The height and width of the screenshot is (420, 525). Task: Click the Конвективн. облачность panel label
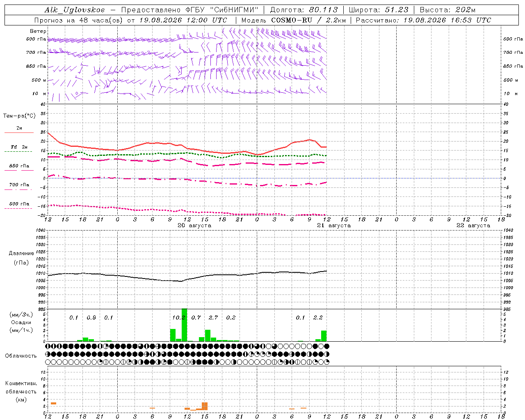[21, 391]
